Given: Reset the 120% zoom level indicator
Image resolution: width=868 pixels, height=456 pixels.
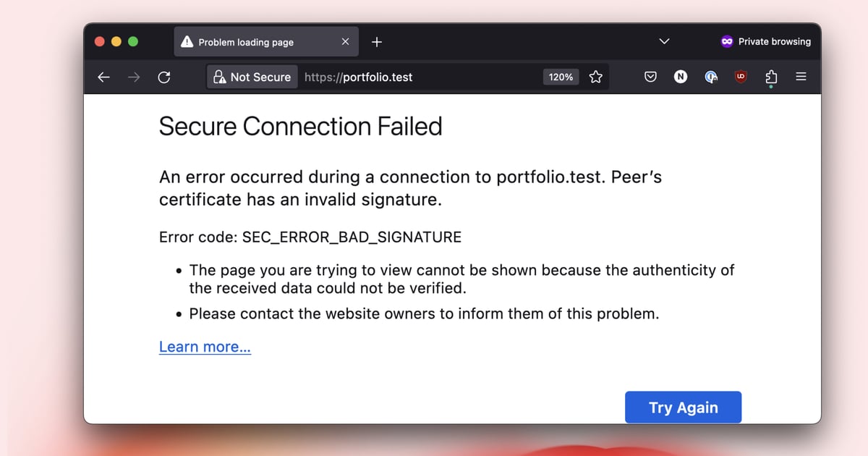Looking at the screenshot, I should click(x=561, y=77).
